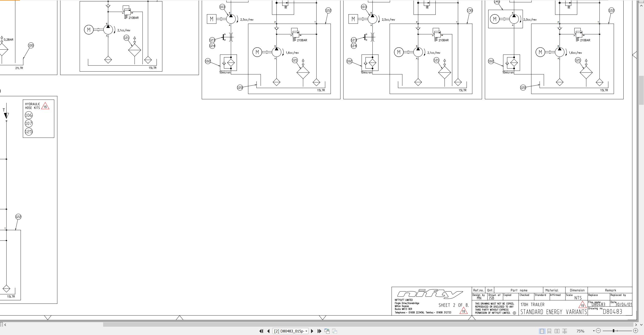Click the zoom slider handle
The image size is (644, 335).
click(614, 331)
